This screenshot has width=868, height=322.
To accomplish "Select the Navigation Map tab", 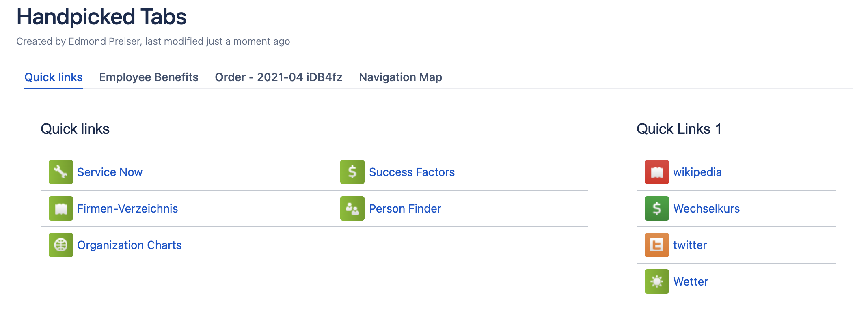I will (400, 77).
